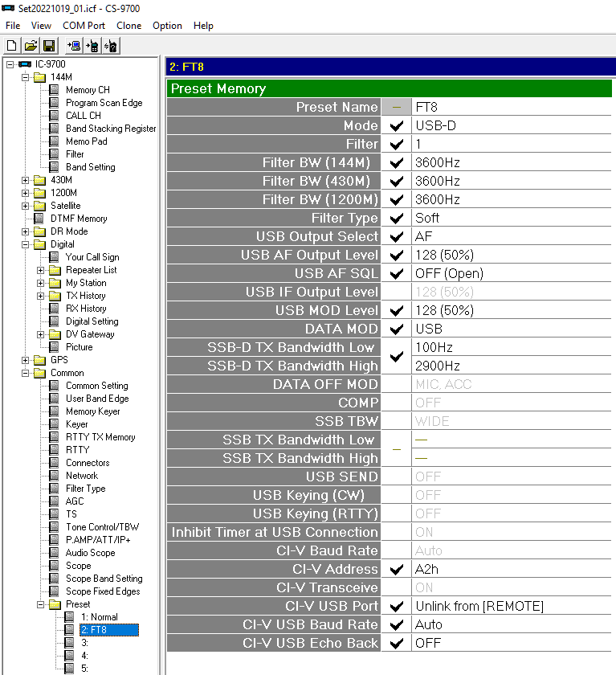Image resolution: width=616 pixels, height=675 pixels.
Task: Select Common Setting in the tree
Action: (x=97, y=386)
